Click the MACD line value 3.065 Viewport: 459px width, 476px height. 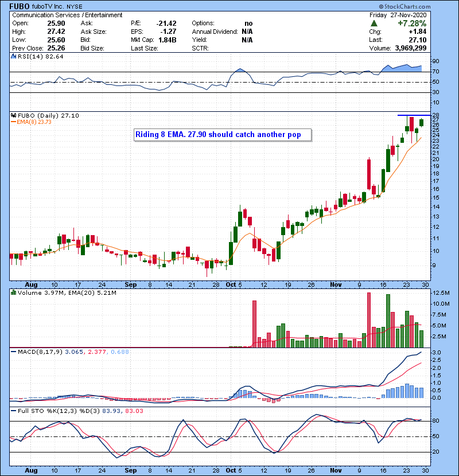[74, 352]
